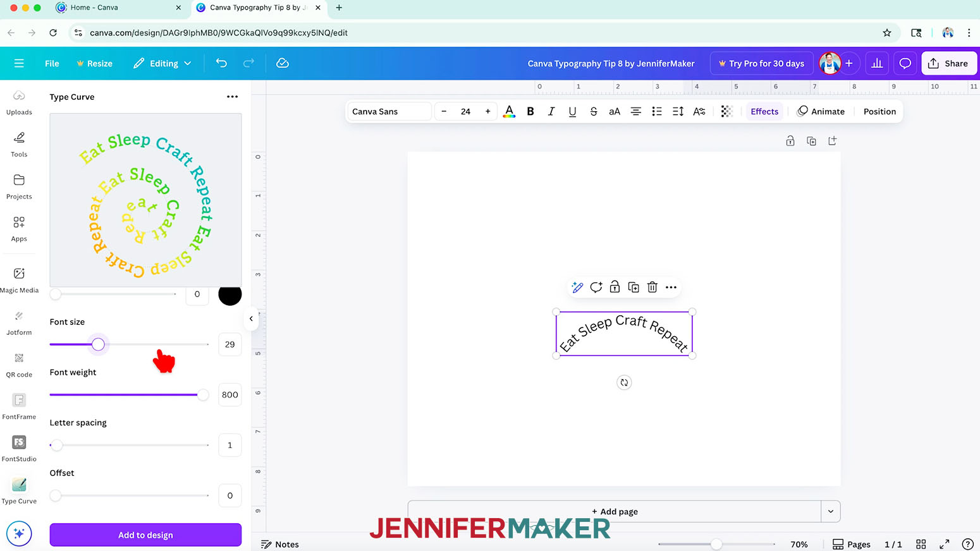Open transparency checkerboard control
This screenshot has width=980, height=551.
[726, 111]
